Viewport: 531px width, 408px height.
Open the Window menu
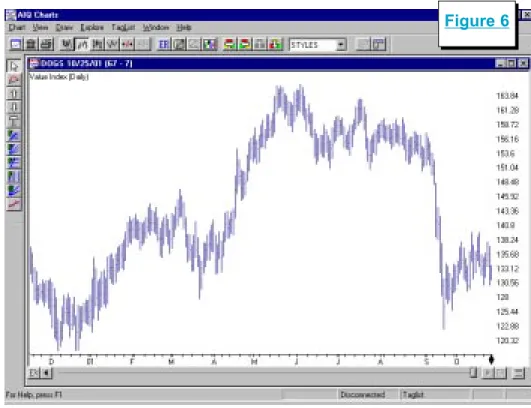point(156,27)
